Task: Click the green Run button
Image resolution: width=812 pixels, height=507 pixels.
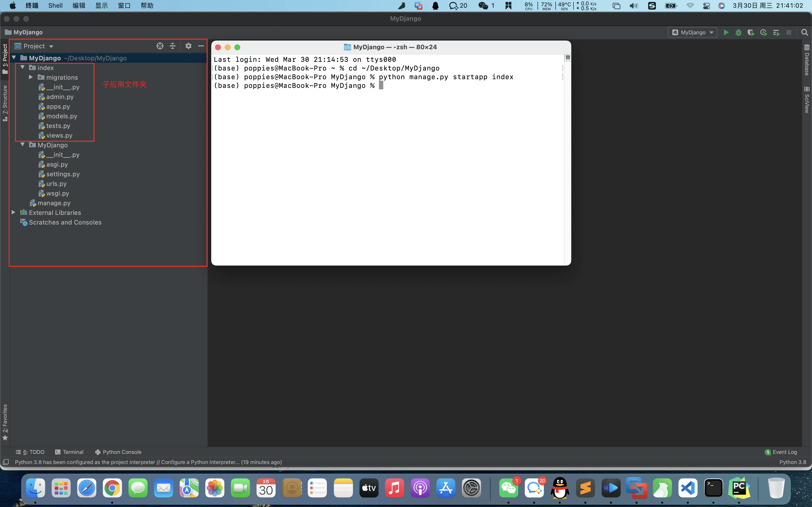Action: tap(726, 33)
